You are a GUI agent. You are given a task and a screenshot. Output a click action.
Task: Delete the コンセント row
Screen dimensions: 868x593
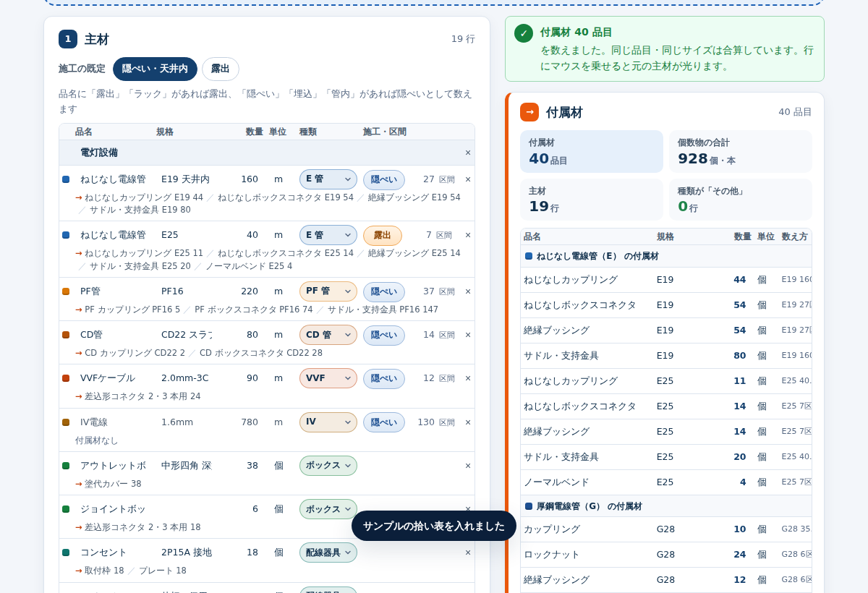[x=468, y=553]
